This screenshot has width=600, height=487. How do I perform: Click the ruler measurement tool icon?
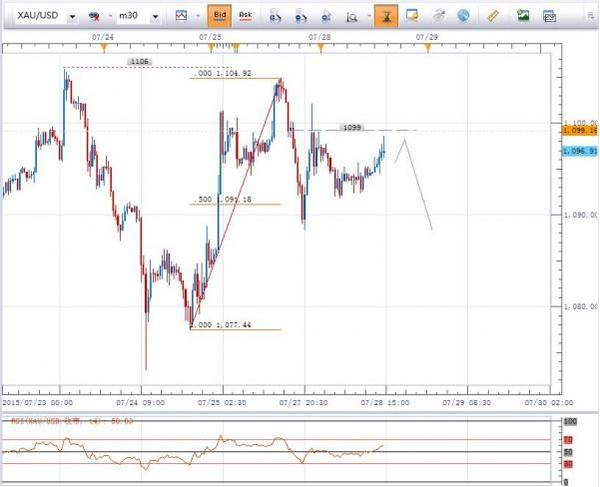[x=492, y=16]
